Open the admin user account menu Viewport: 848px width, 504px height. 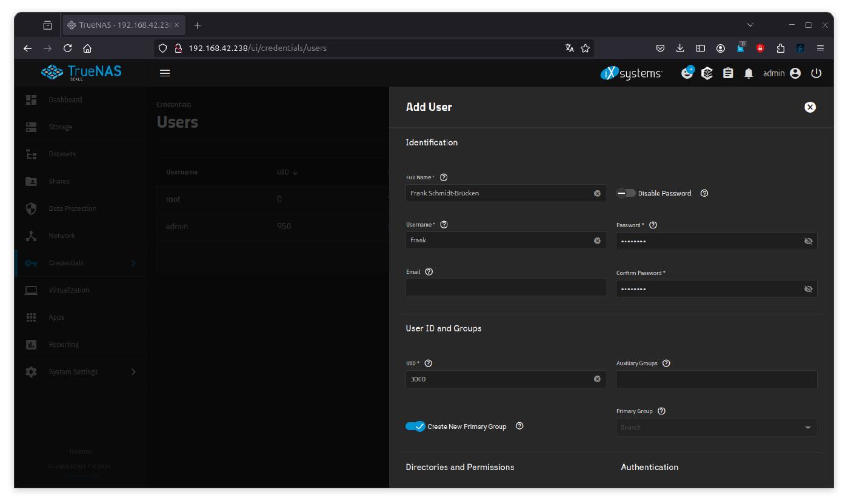tap(782, 73)
